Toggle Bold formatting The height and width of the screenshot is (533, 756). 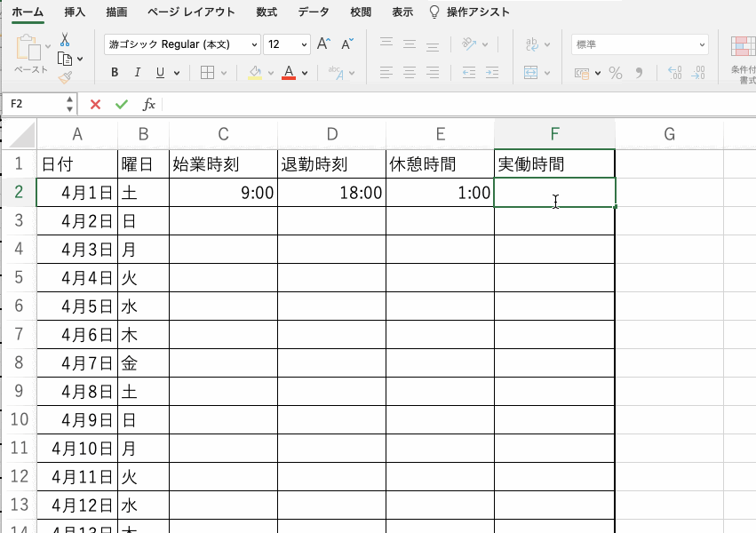115,73
